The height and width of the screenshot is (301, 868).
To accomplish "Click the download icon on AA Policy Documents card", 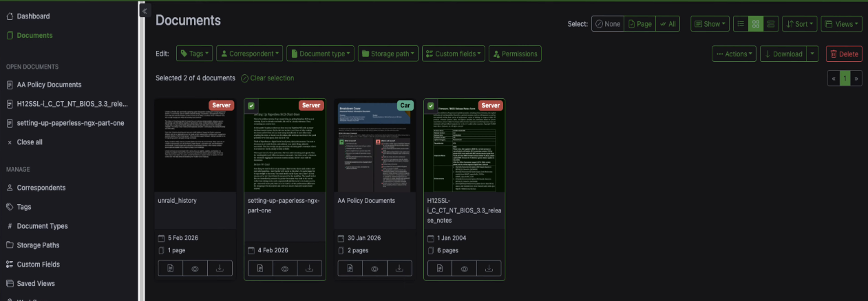I will (x=399, y=269).
